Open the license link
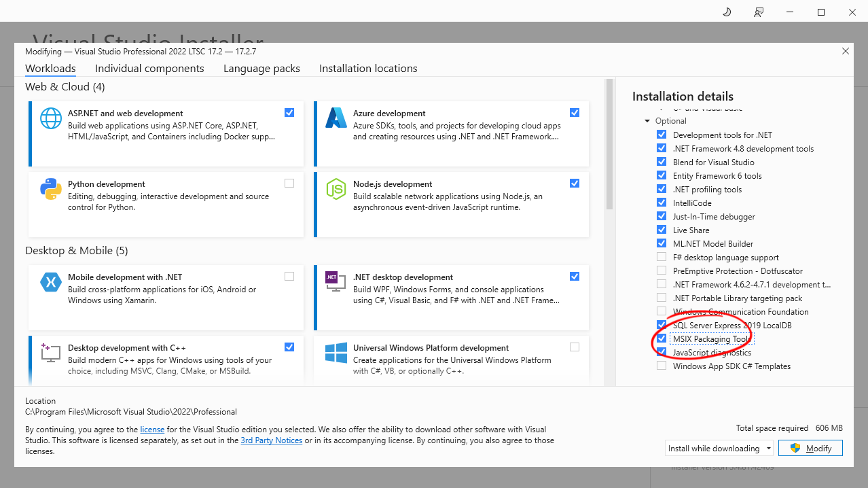Image resolution: width=868 pixels, height=488 pixels. point(152,430)
